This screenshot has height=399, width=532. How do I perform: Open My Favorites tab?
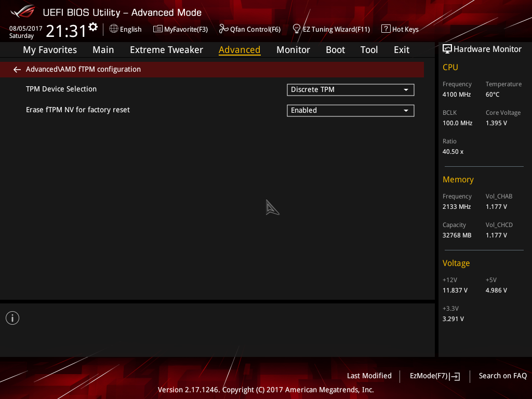pyautogui.click(x=50, y=50)
